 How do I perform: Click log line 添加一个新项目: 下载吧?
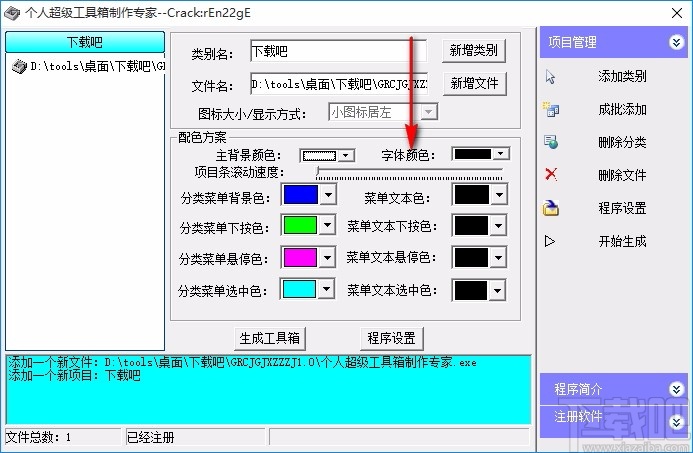point(74,376)
